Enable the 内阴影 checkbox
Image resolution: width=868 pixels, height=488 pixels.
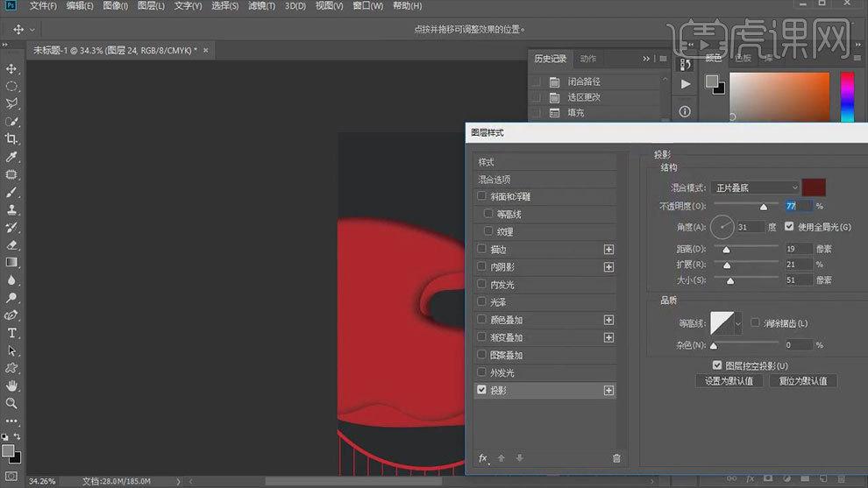point(481,266)
